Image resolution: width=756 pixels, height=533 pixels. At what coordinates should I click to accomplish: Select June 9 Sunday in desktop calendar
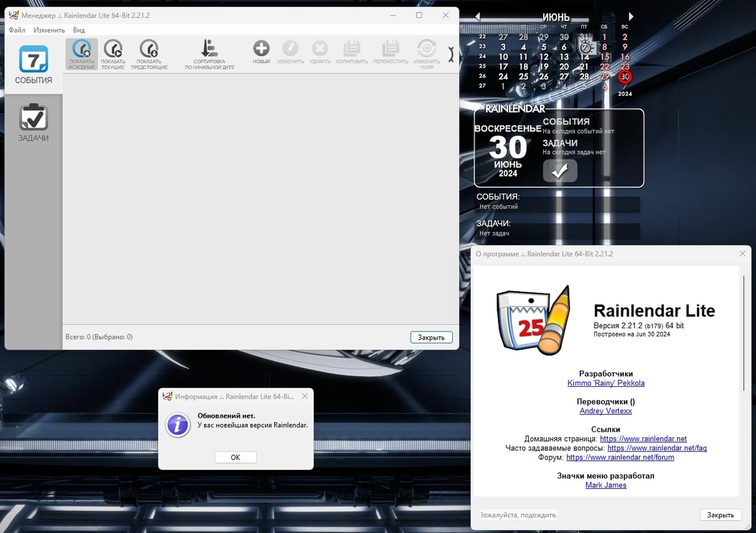click(x=624, y=47)
